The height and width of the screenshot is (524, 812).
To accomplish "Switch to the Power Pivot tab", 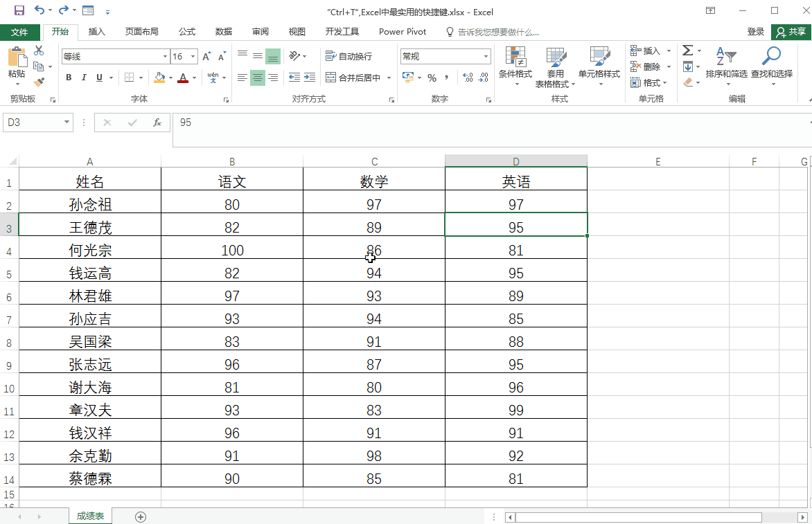I will click(403, 32).
